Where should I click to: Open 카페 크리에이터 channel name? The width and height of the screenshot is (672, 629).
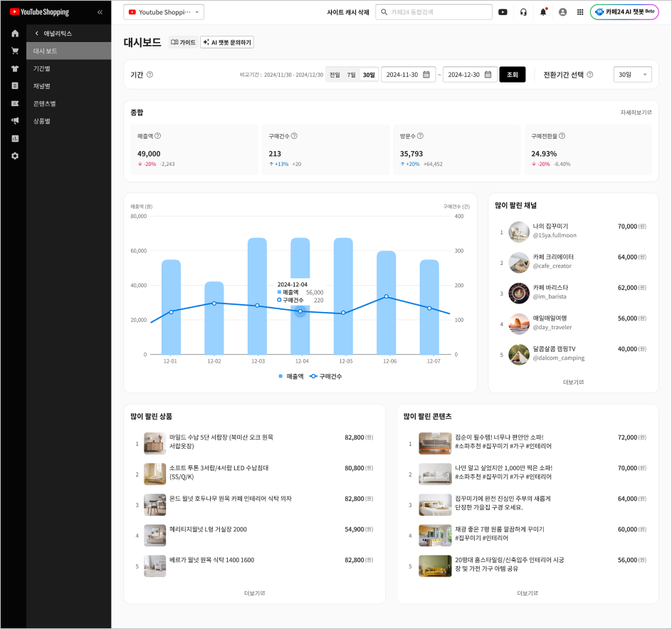pos(553,257)
